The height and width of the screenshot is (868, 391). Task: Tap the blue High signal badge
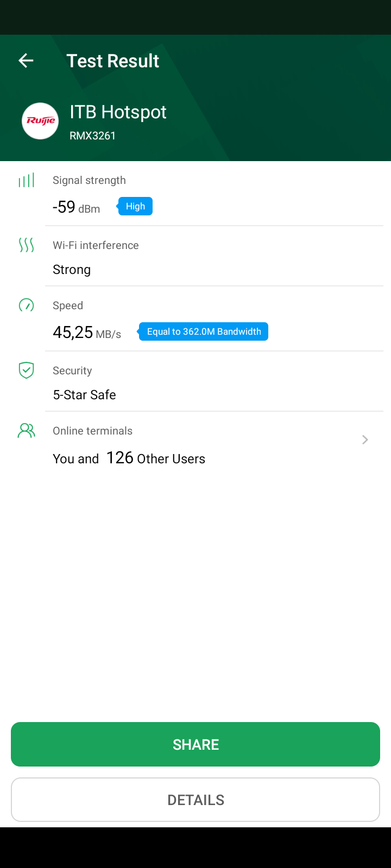coord(135,206)
